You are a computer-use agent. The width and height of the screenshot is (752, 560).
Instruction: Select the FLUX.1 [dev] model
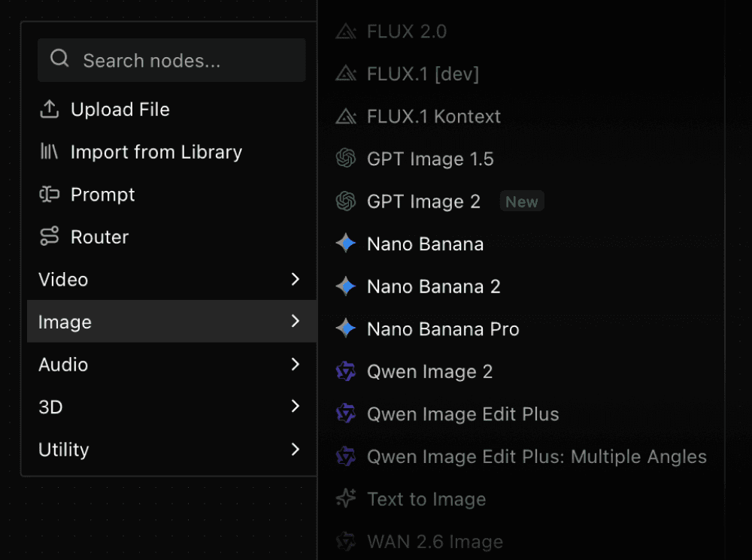point(423,74)
